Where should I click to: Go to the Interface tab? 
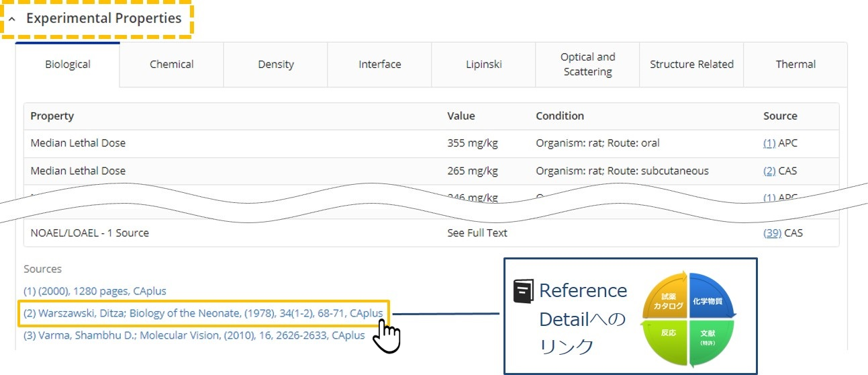[379, 65]
